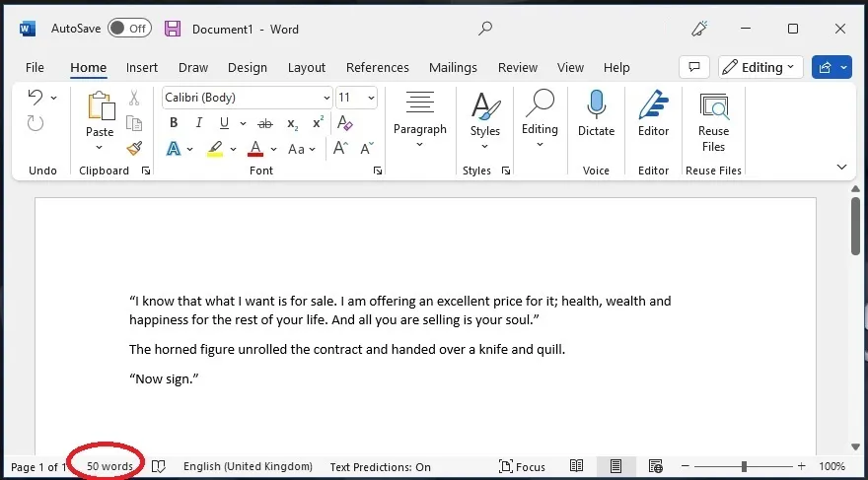Apply strikethrough formatting
The height and width of the screenshot is (480, 868).
(x=264, y=123)
